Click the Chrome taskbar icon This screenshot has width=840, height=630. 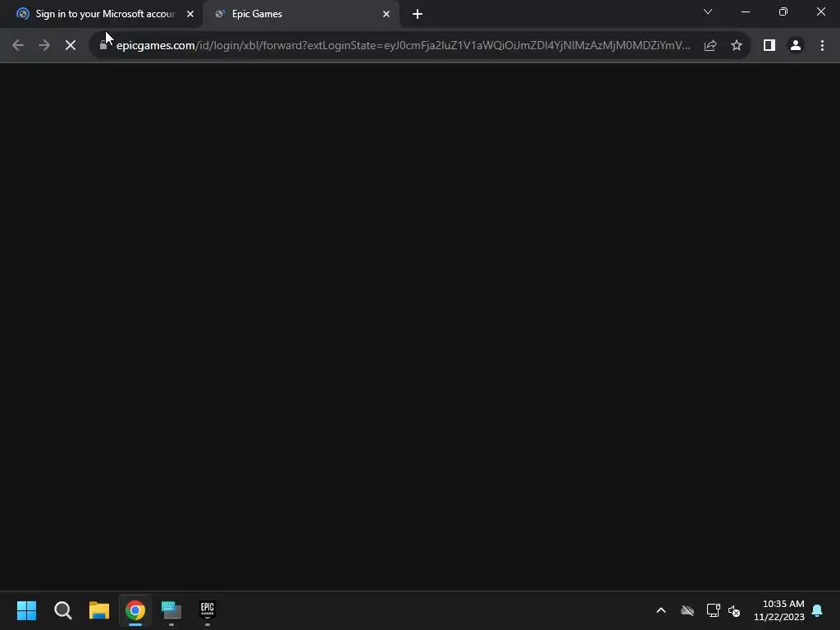(135, 610)
